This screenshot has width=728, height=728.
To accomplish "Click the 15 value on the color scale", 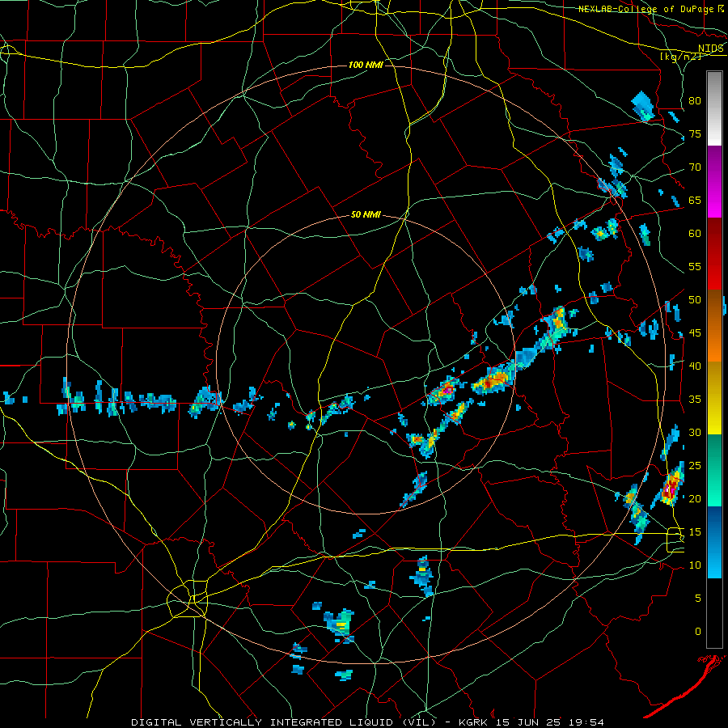I will pyautogui.click(x=695, y=532).
